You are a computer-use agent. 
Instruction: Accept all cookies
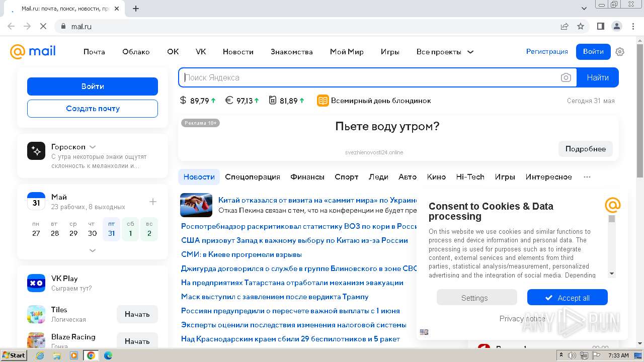[568, 298]
